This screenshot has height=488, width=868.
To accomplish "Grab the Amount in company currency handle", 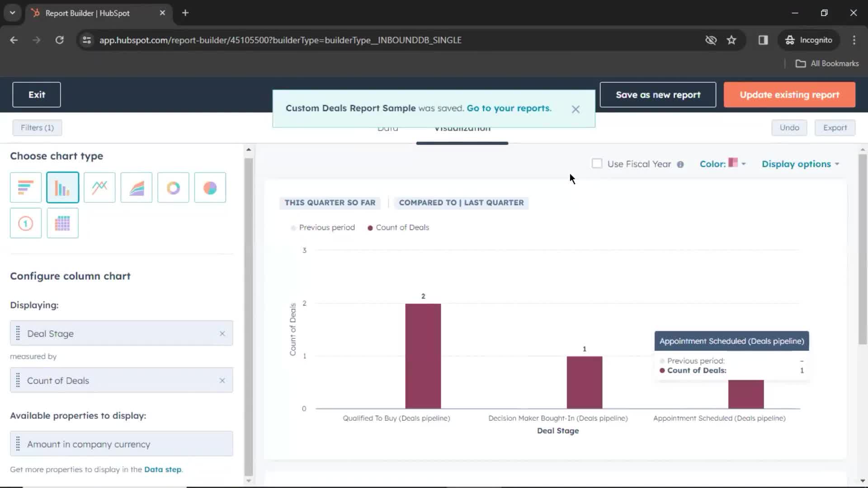I will (18, 444).
